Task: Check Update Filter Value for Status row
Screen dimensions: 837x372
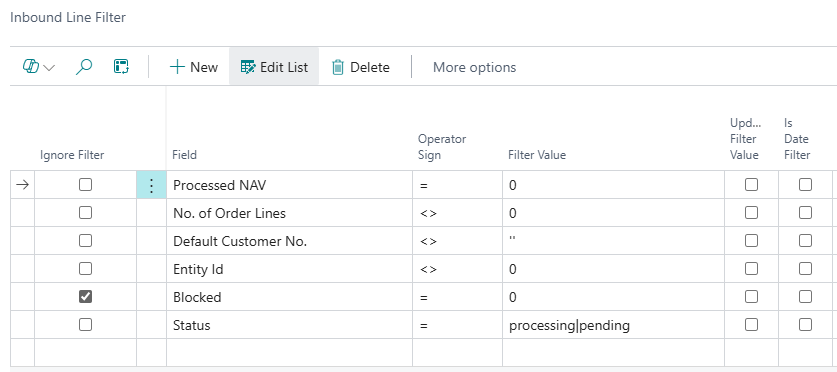Action: click(752, 324)
